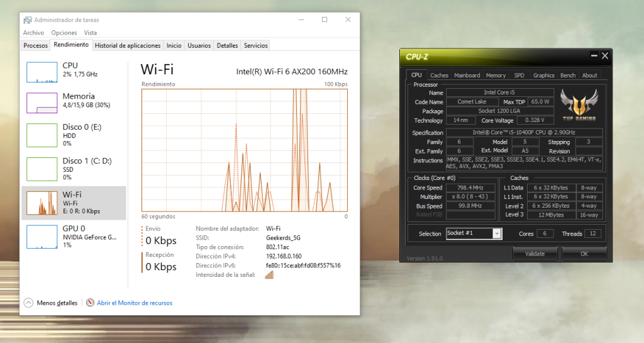Open CPU-Z Mainboard tab

(467, 75)
